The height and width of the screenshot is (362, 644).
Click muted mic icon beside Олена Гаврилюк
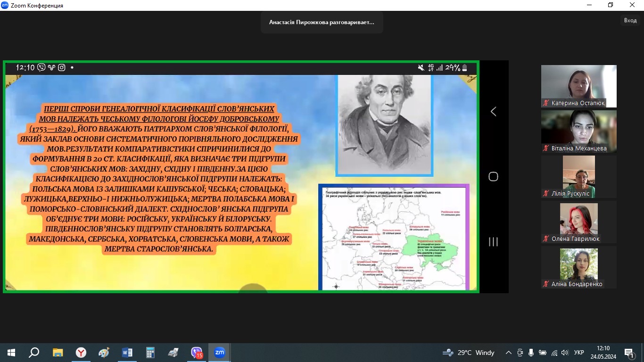546,239
